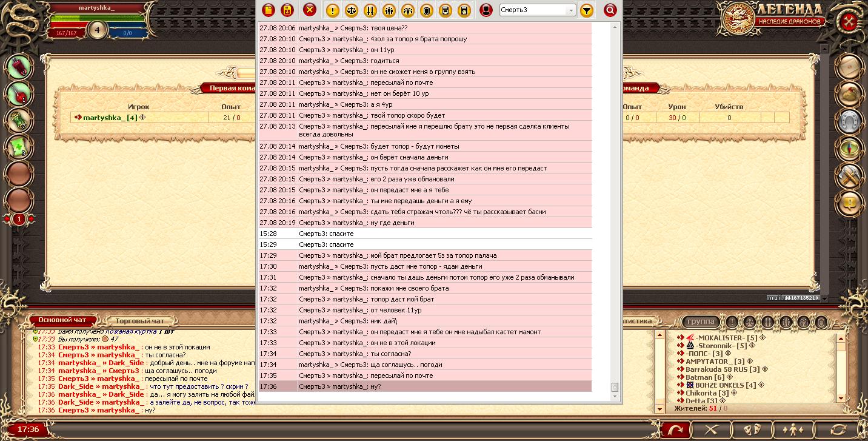Select player AMPYTATOR_ [3] in the list
Viewport: 868px width, 441px height.
click(x=715, y=361)
